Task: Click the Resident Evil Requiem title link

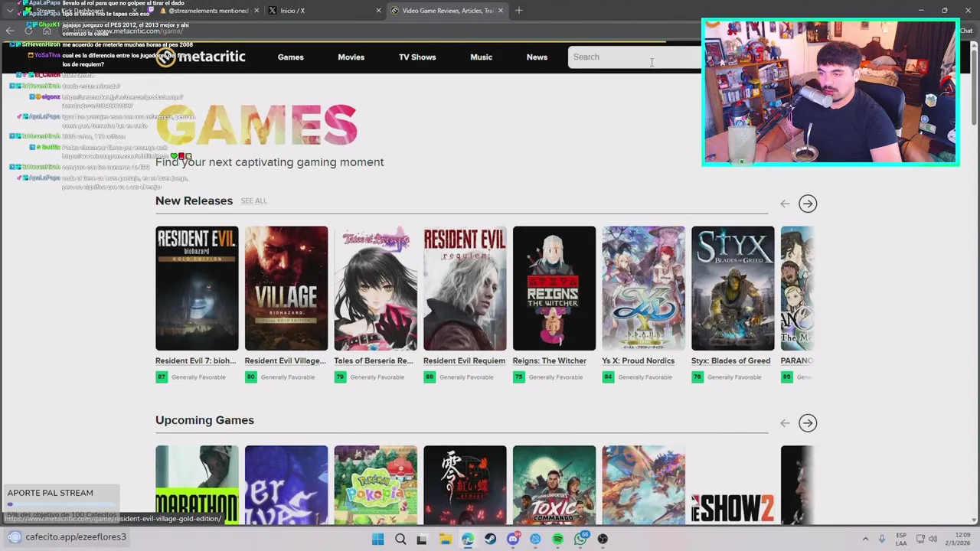Action: pos(464,361)
